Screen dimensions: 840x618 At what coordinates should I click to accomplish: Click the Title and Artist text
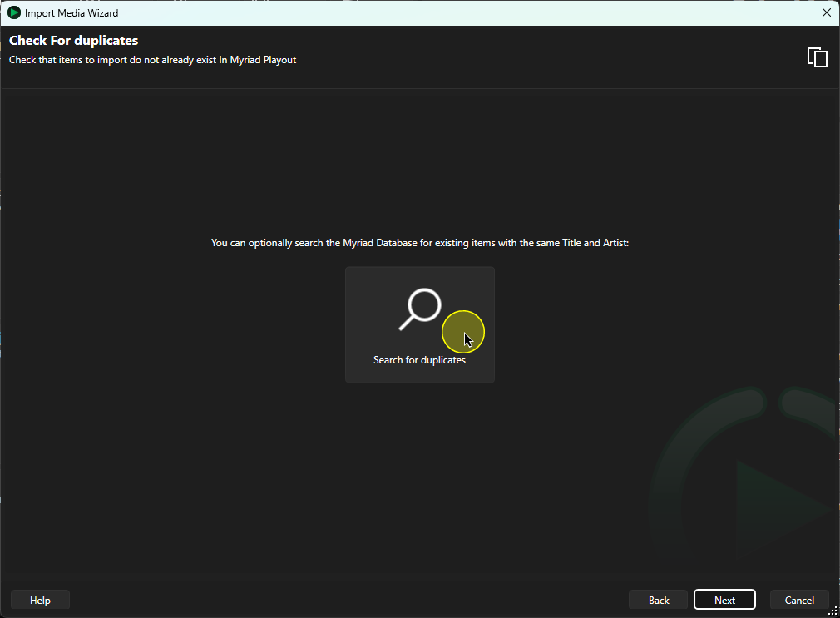pos(595,243)
